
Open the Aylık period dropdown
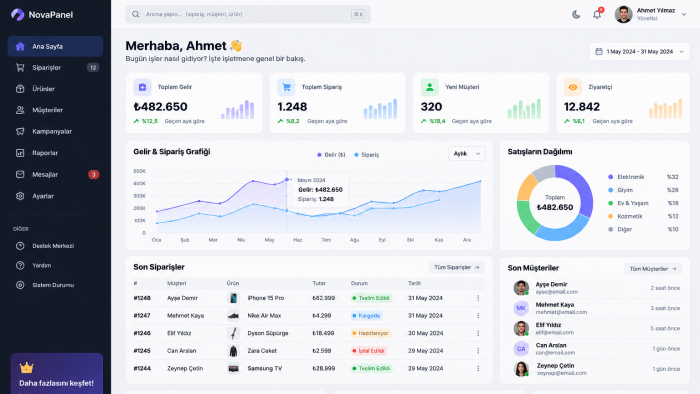tap(467, 153)
